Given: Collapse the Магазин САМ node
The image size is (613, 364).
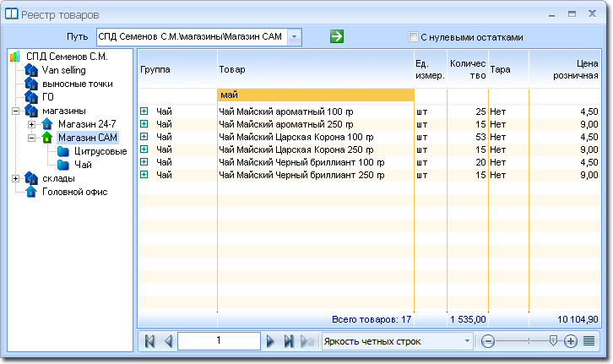Looking at the screenshot, I should [x=32, y=138].
